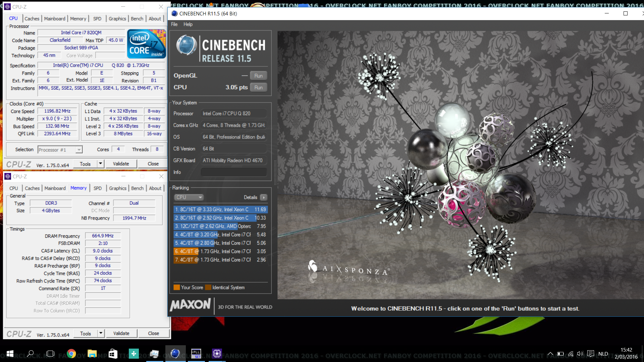This screenshot has height=362, width=644.
Task: Click Validate in lower CPU-Z
Action: (121, 333)
